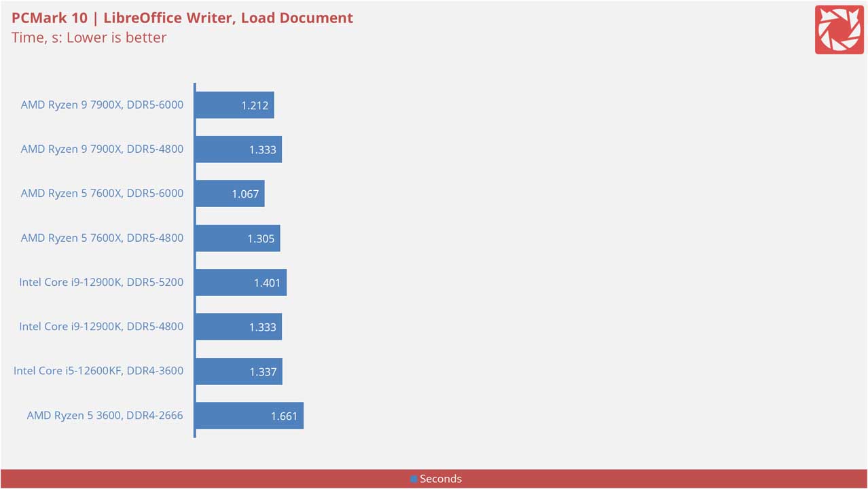Click the "AMD Ryzen 5 7600X, DDR5-6000" label
Screen dimensions: 868x489
coord(102,194)
